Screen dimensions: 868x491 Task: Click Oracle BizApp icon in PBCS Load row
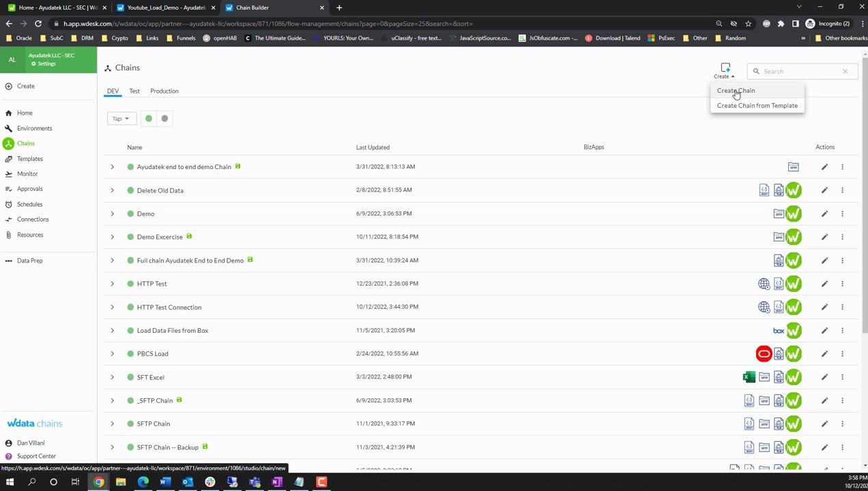(x=764, y=354)
